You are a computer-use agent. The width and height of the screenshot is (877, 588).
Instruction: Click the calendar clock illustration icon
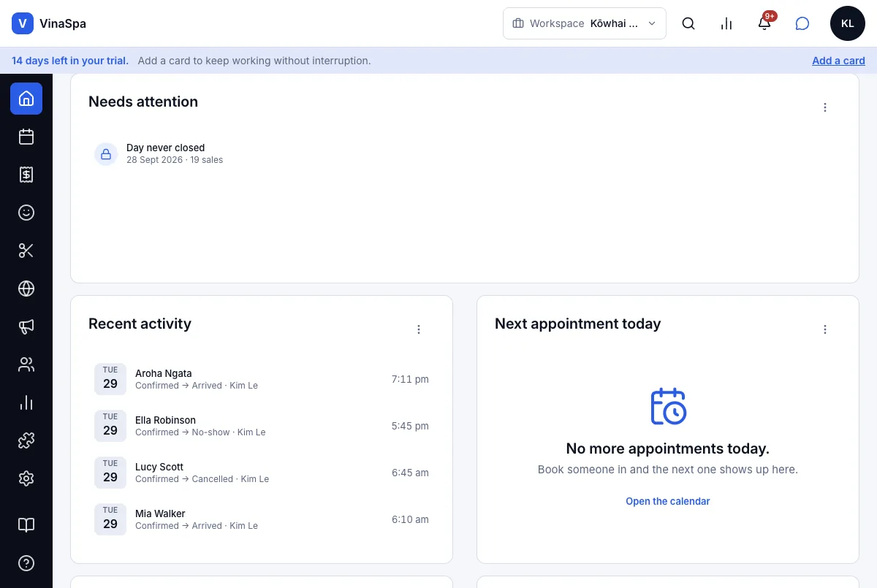pos(668,406)
